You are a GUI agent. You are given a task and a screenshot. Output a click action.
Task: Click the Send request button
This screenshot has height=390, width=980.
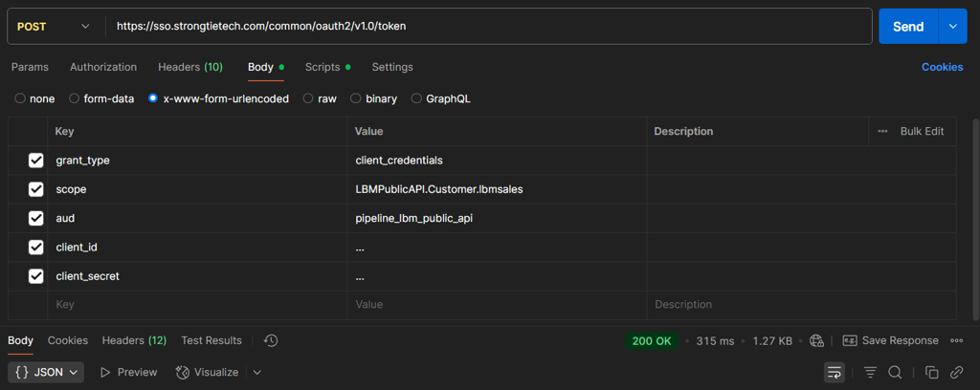907,27
